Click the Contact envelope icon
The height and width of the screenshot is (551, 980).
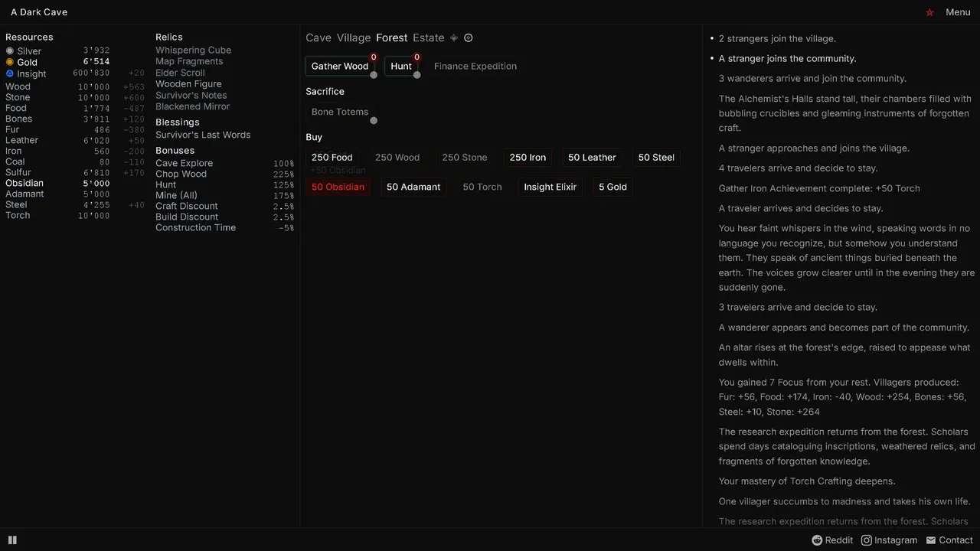931,540
